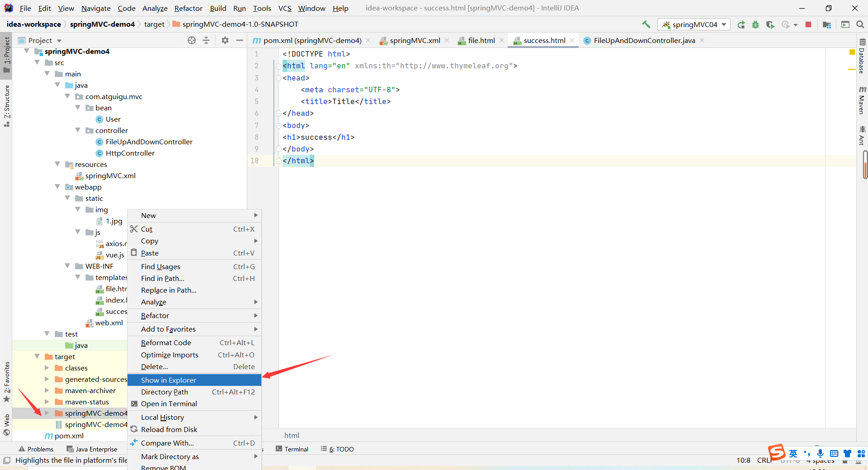Open the VCS menu

coord(285,8)
